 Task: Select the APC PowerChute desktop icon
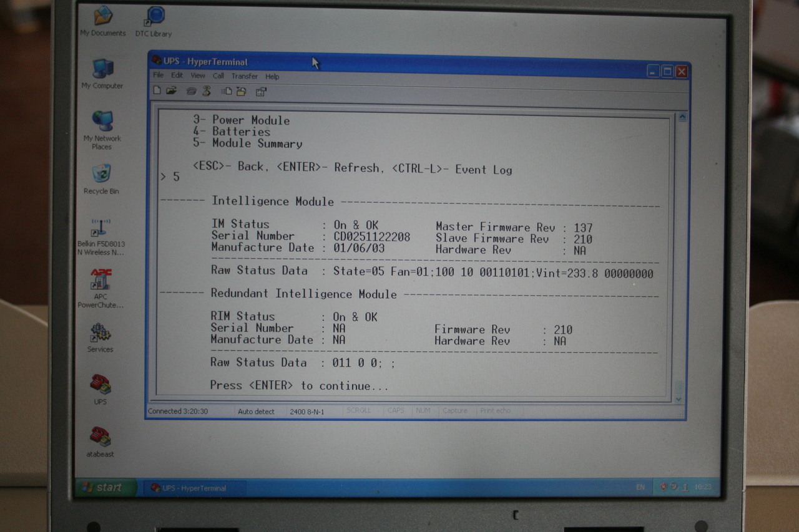[x=100, y=288]
